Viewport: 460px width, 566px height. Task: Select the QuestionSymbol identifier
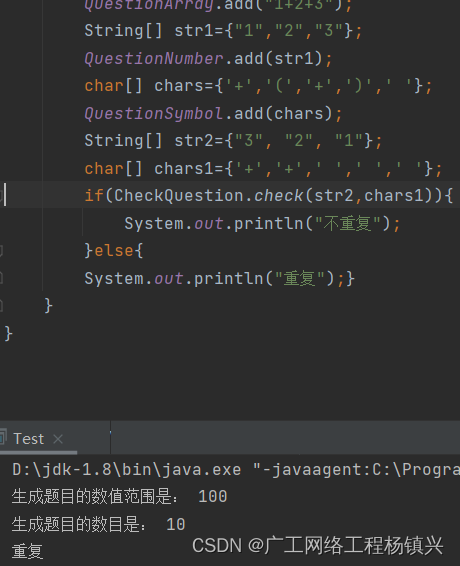pyautogui.click(x=154, y=113)
